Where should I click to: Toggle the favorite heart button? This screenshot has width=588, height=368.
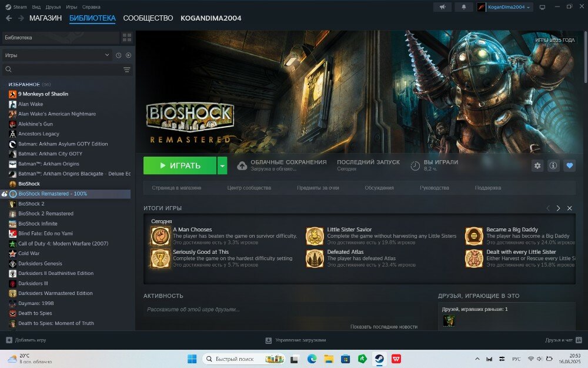click(569, 165)
